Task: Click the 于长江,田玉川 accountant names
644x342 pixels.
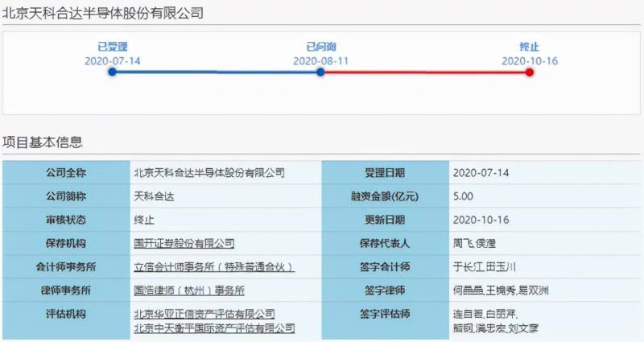Action: tap(485, 267)
